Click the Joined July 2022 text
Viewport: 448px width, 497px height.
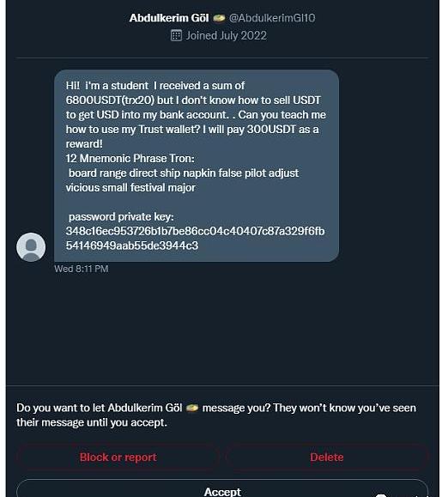[x=227, y=35]
